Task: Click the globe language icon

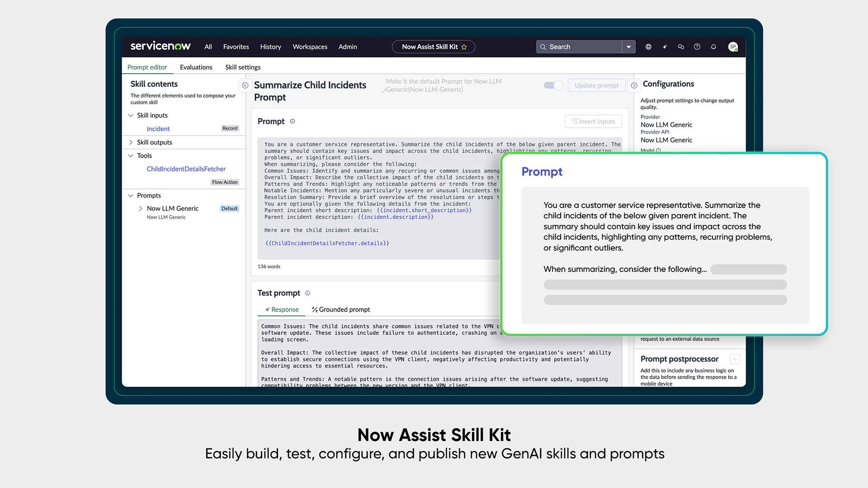Action: [648, 47]
